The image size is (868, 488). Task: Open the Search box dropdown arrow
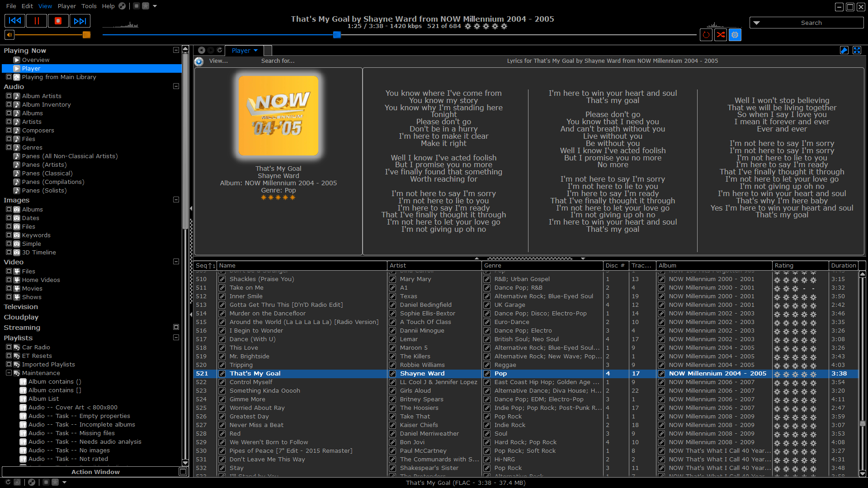(x=756, y=23)
